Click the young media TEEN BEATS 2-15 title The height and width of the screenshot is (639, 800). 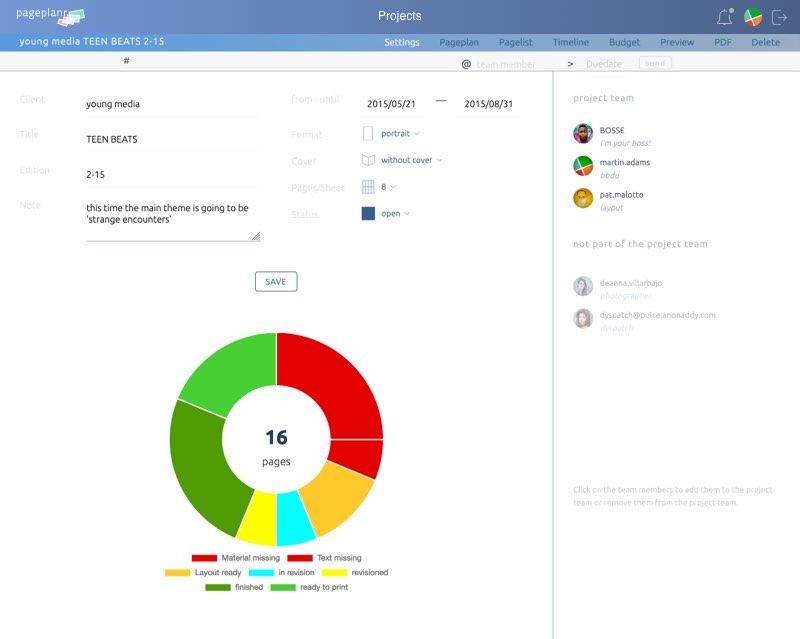pyautogui.click(x=92, y=41)
